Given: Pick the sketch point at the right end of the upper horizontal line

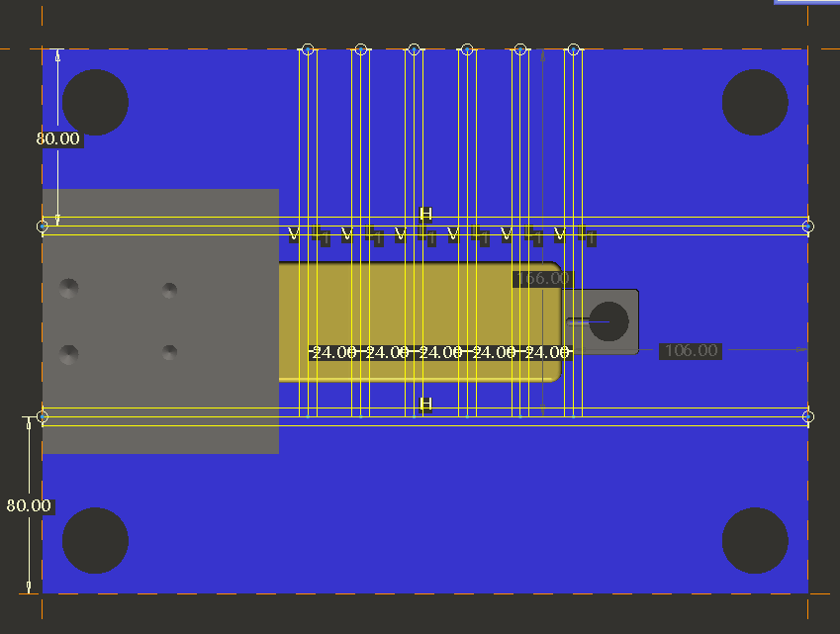Looking at the screenshot, I should point(808,226).
